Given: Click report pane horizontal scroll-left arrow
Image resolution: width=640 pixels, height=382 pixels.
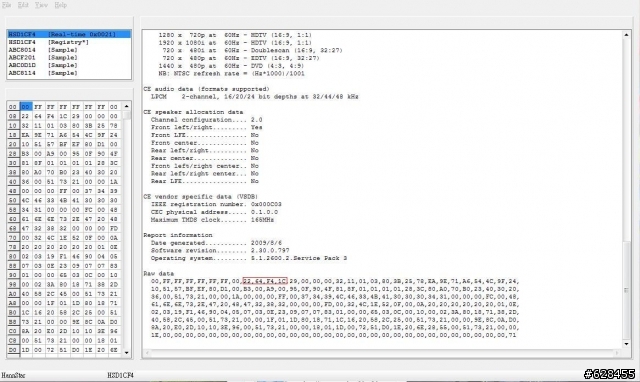Looking at the screenshot, I should click(147, 353).
